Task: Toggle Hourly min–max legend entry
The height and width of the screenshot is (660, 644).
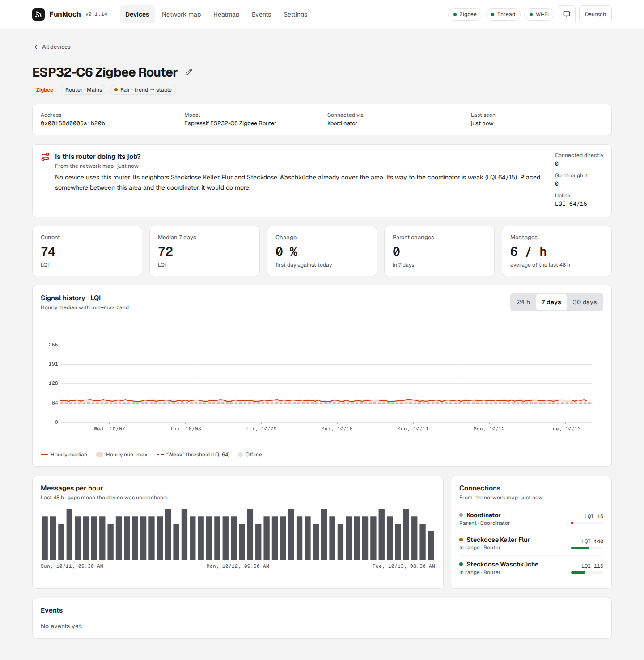Action: pyautogui.click(x=122, y=455)
